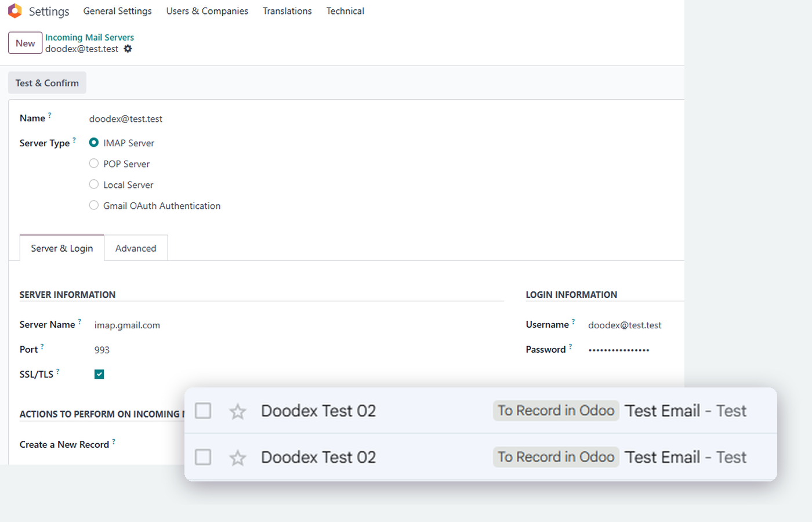The width and height of the screenshot is (812, 522).
Task: Click first email's To Record in Odoo label
Action: 556,411
